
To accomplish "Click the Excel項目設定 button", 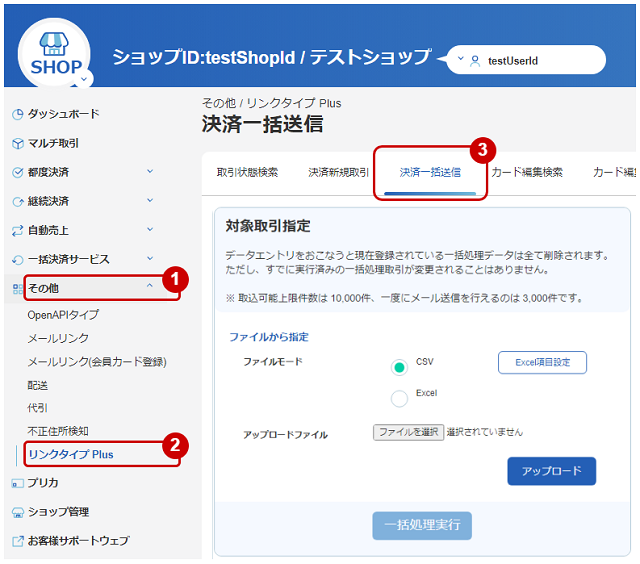I will pos(542,362).
